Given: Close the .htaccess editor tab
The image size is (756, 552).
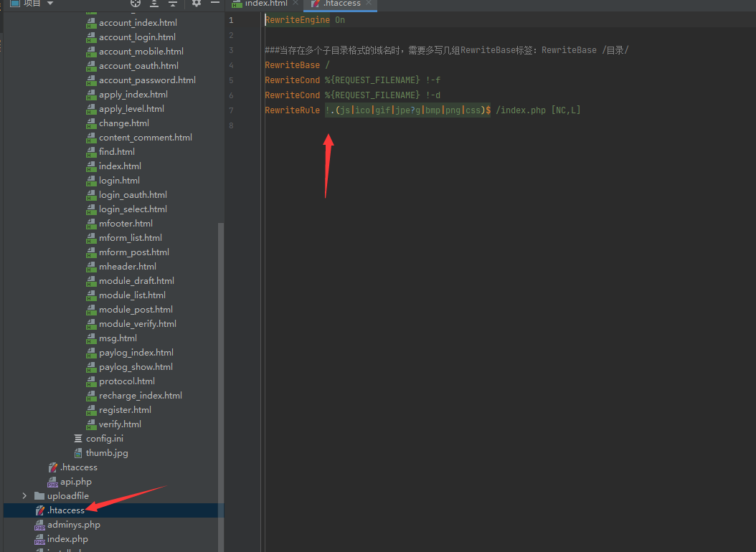Looking at the screenshot, I should pyautogui.click(x=369, y=4).
